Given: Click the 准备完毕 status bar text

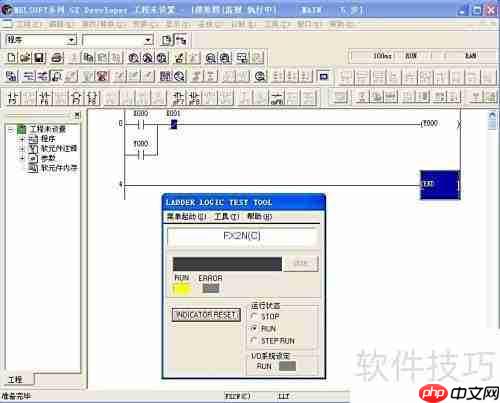Looking at the screenshot, I should [16, 396].
